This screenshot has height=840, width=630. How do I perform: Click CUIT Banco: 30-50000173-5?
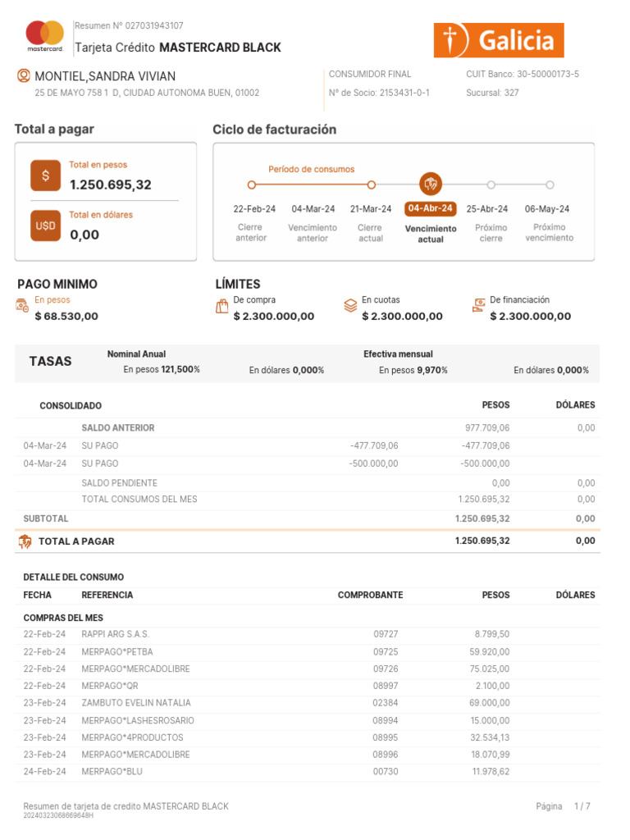click(x=523, y=74)
